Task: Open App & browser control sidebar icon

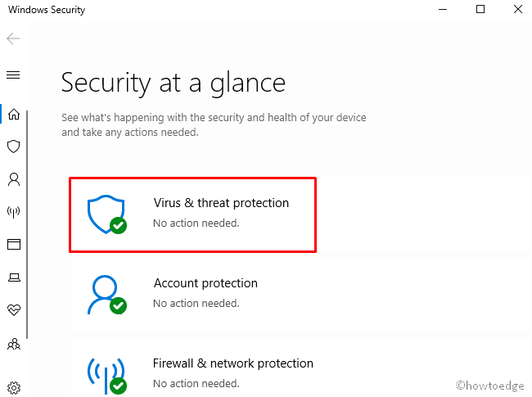Action: coord(13,245)
